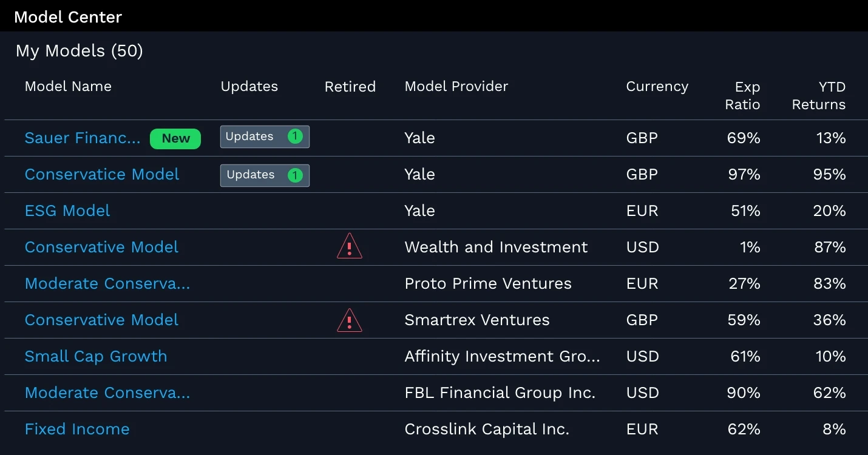Select the Conservative Model from Smartrex Ventures
This screenshot has width=868, height=455.
101,320
